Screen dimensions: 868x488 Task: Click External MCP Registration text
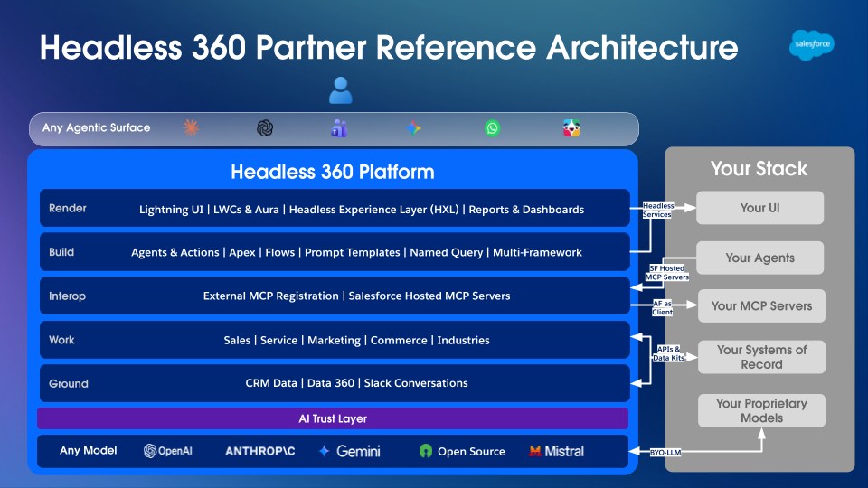tap(270, 296)
